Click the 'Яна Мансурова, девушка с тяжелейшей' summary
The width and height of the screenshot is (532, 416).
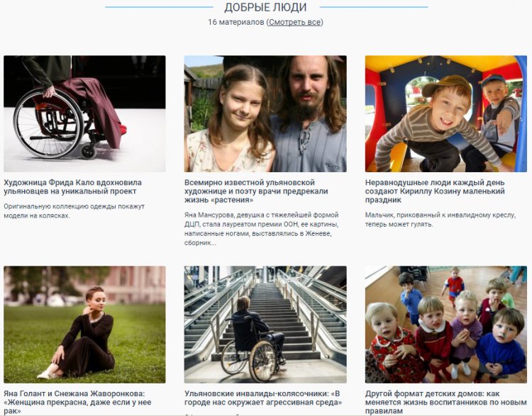point(262,229)
